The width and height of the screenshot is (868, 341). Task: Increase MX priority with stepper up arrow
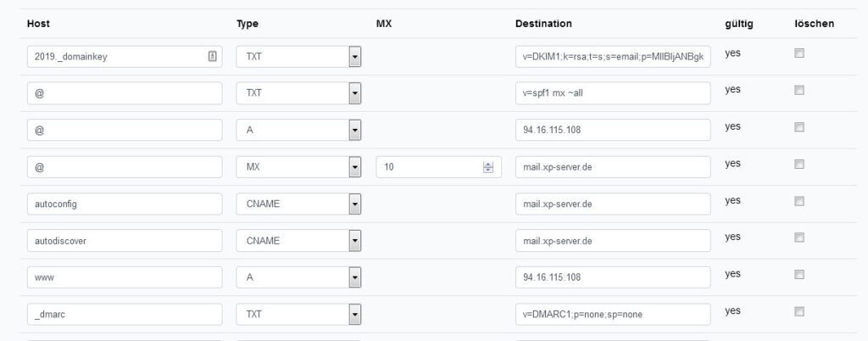pyautogui.click(x=487, y=164)
